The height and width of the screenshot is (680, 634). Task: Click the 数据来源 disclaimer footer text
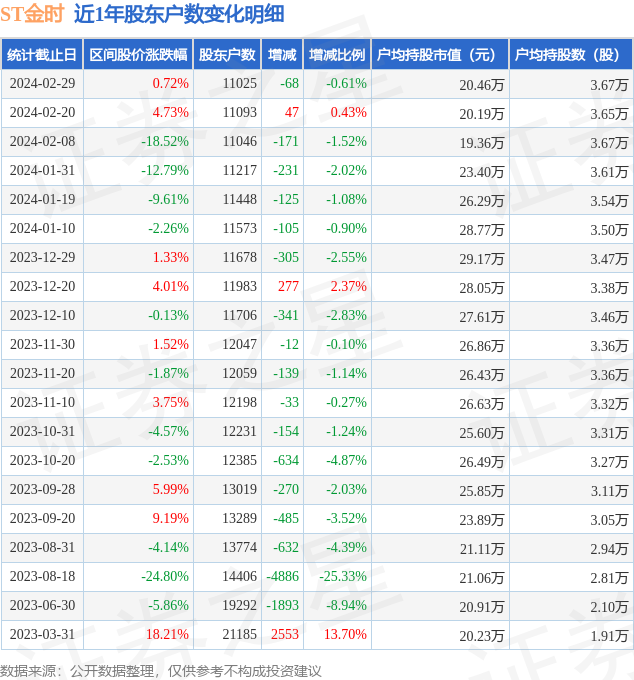pyautogui.click(x=161, y=669)
